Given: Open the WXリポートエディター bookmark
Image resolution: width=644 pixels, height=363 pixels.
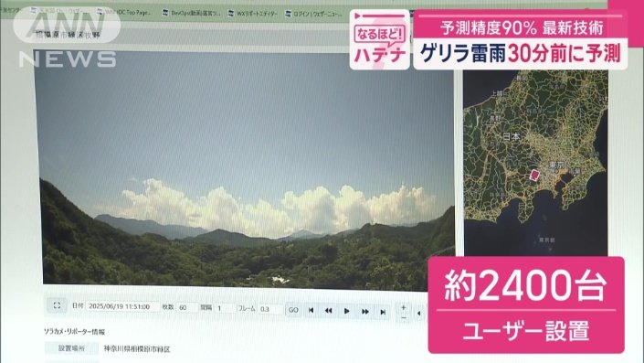Looking at the screenshot, I should pyautogui.click(x=253, y=14).
